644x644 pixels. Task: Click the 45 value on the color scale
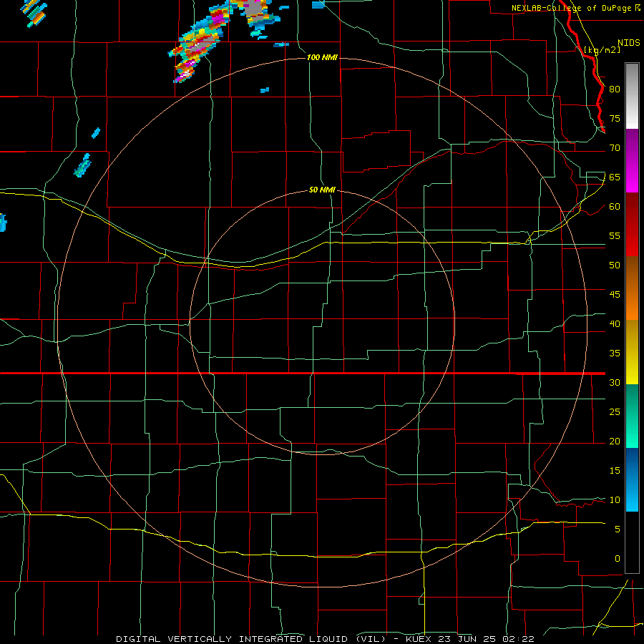point(615,295)
